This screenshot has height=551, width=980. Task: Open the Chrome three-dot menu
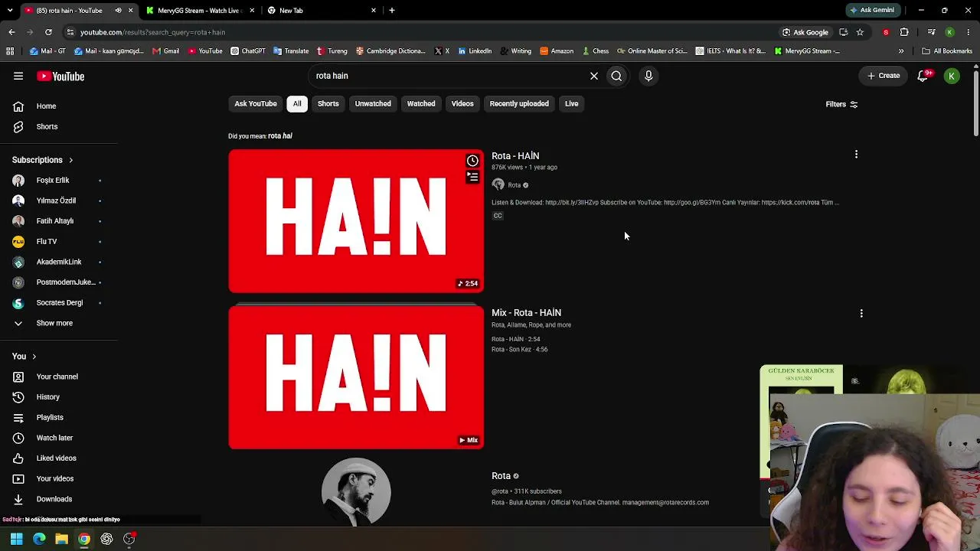point(969,32)
